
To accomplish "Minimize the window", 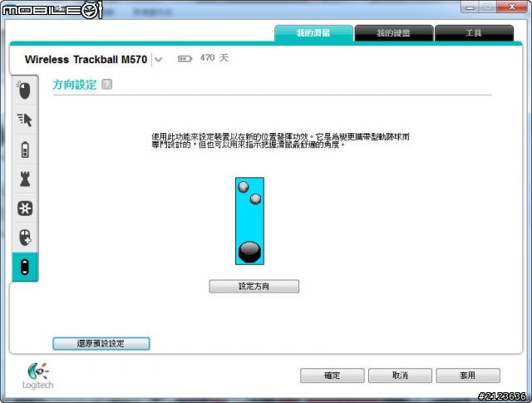I will [x=470, y=7].
